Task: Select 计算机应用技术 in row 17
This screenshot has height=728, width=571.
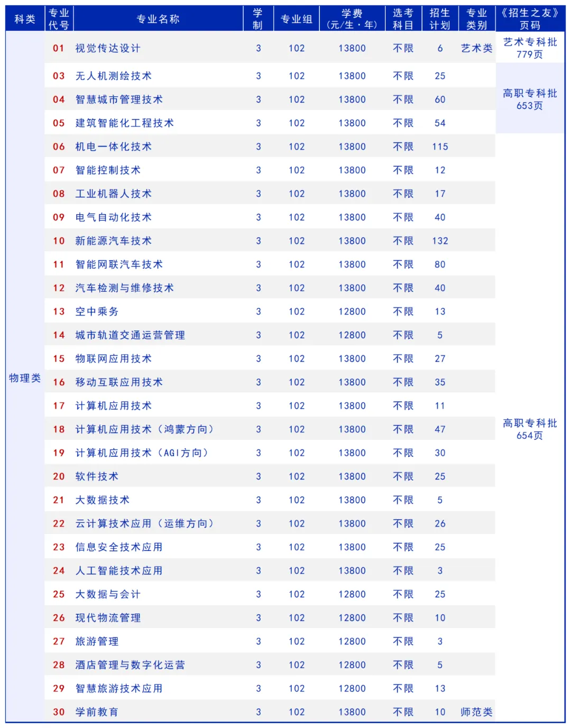Action: coord(114,406)
